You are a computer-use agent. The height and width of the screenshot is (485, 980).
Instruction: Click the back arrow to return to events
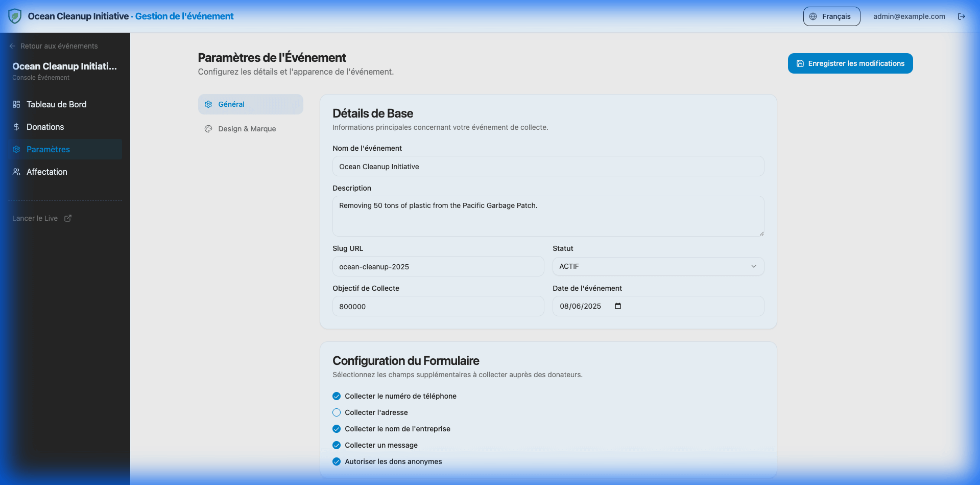pos(11,46)
